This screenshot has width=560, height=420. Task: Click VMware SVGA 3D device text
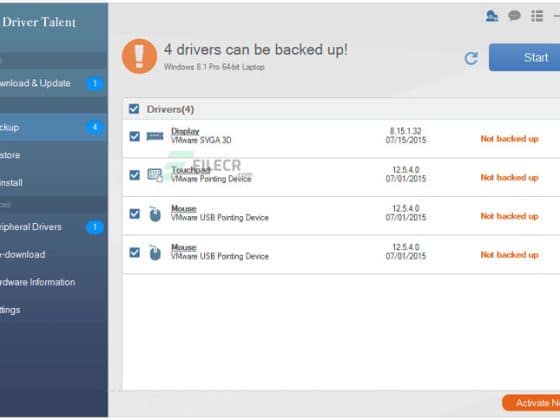[x=201, y=140]
